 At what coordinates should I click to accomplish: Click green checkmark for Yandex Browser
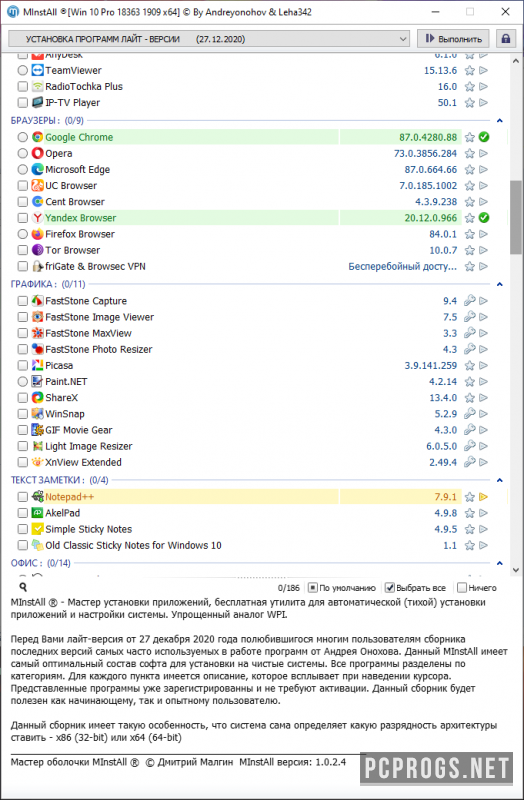(x=484, y=218)
